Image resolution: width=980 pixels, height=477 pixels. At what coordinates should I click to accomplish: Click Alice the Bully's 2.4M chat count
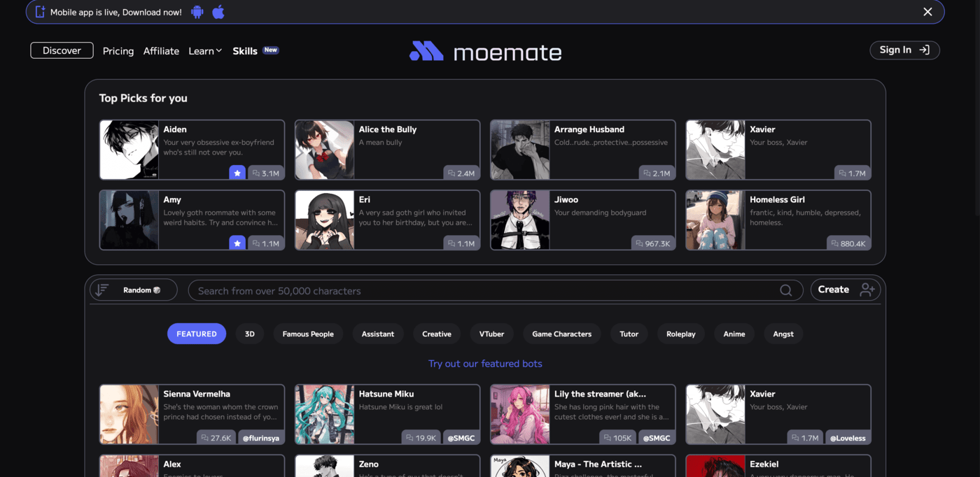coord(461,173)
